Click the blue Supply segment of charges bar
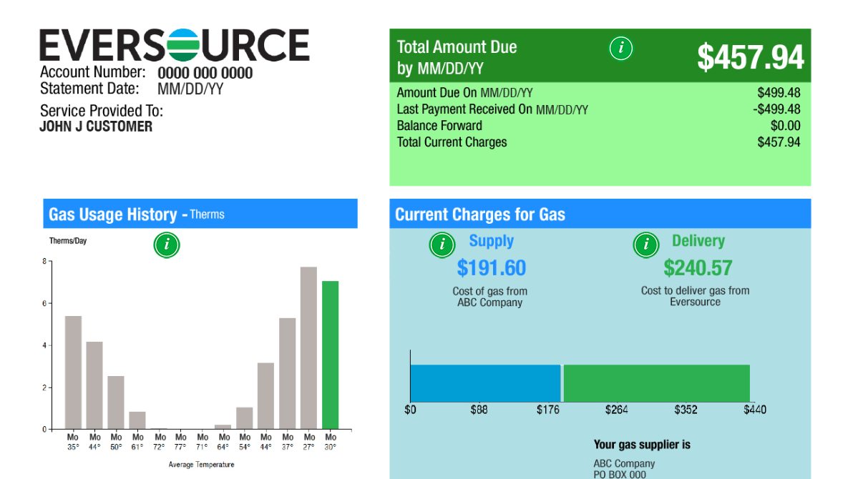Viewport: 868px width, 479px height. coord(485,383)
